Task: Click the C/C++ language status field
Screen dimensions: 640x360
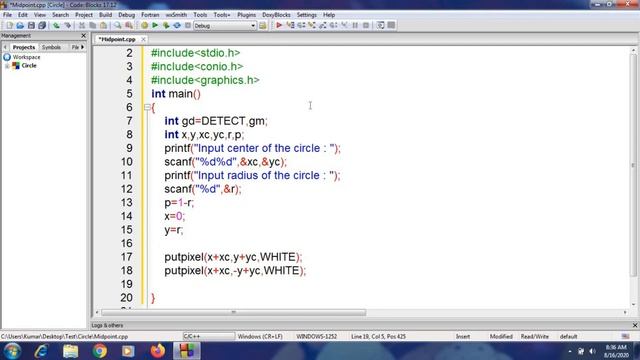Action: click(x=209, y=336)
